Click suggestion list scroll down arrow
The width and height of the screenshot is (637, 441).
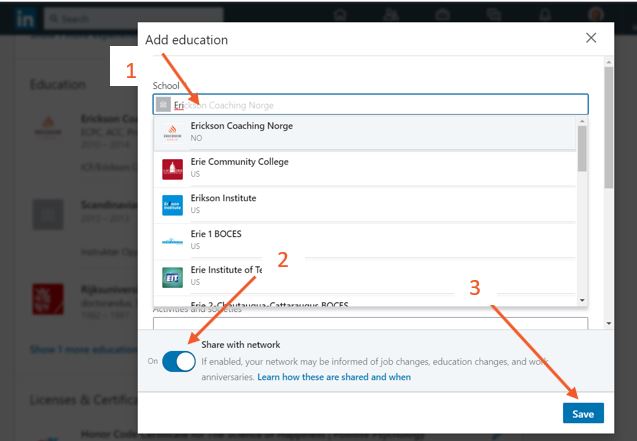582,300
